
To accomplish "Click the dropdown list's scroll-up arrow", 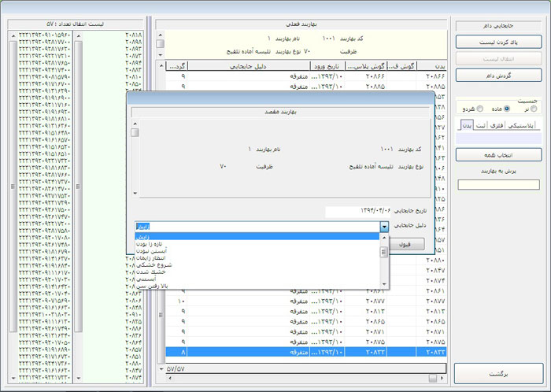I will 384,238.
